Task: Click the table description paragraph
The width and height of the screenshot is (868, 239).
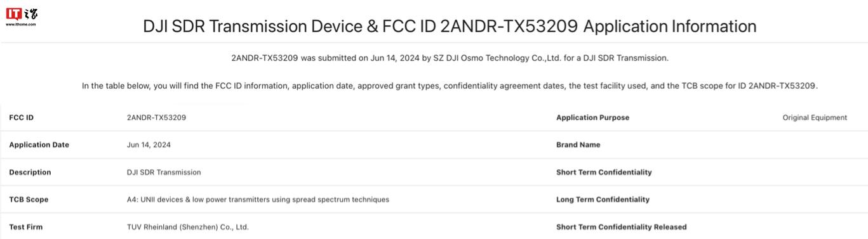Action: coord(450,86)
